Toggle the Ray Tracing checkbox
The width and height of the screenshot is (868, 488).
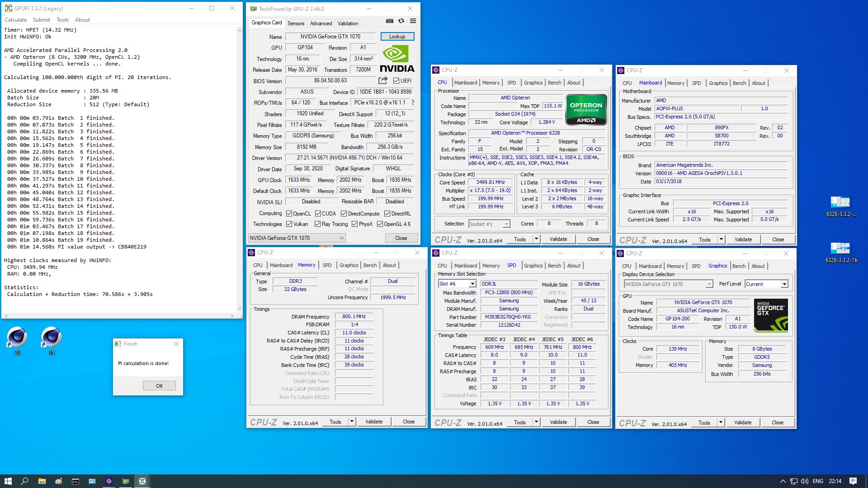pyautogui.click(x=318, y=224)
